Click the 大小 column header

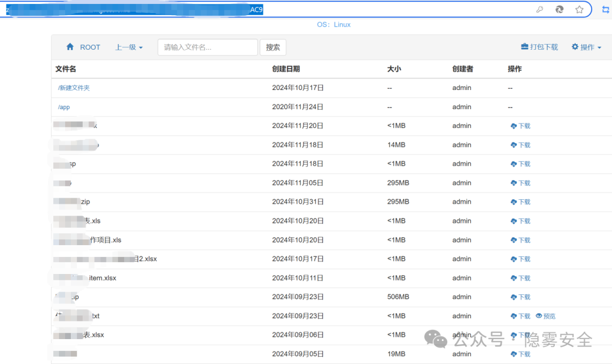(x=394, y=69)
